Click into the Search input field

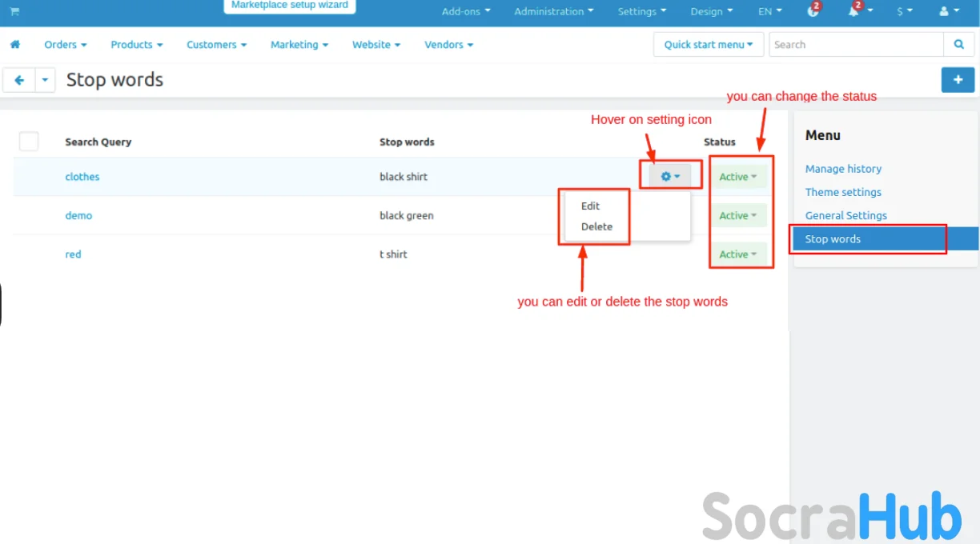click(855, 45)
